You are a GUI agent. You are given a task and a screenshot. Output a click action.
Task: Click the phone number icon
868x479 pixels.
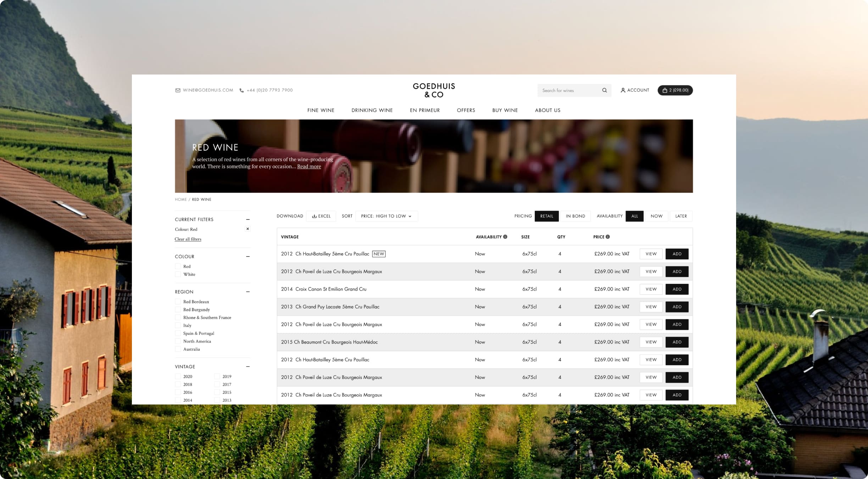click(241, 90)
